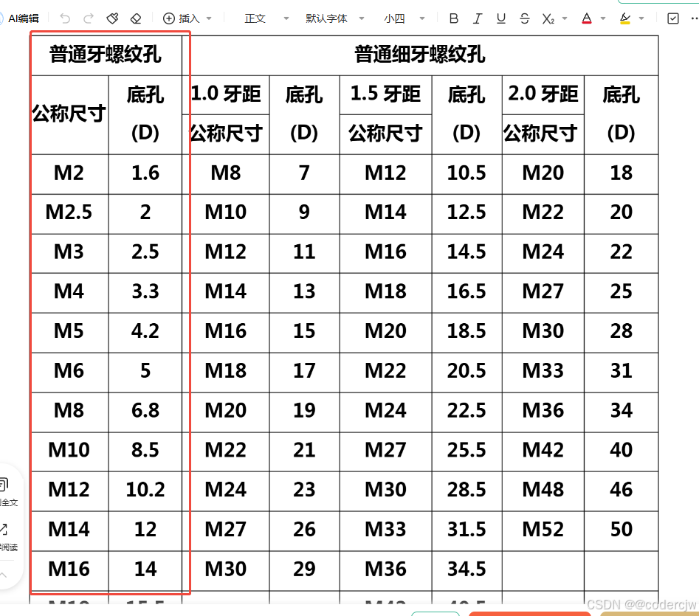Open the more toolbar options menu
The width and height of the screenshot is (699, 616).
click(x=694, y=18)
